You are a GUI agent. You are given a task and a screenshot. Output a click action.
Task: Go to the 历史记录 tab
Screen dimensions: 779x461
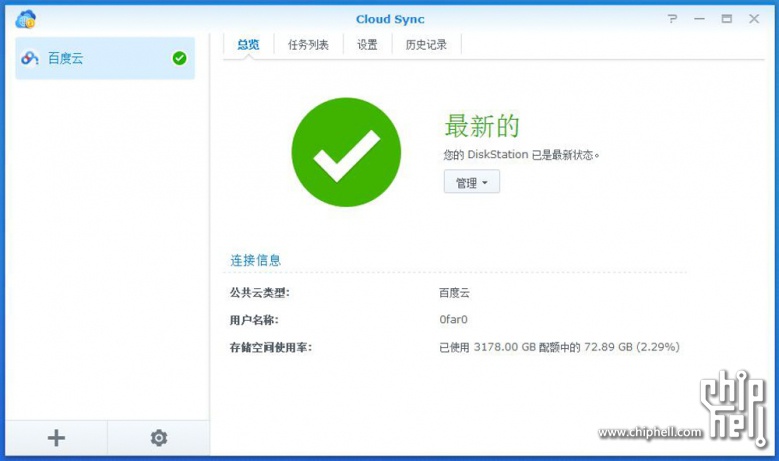pyautogui.click(x=426, y=45)
